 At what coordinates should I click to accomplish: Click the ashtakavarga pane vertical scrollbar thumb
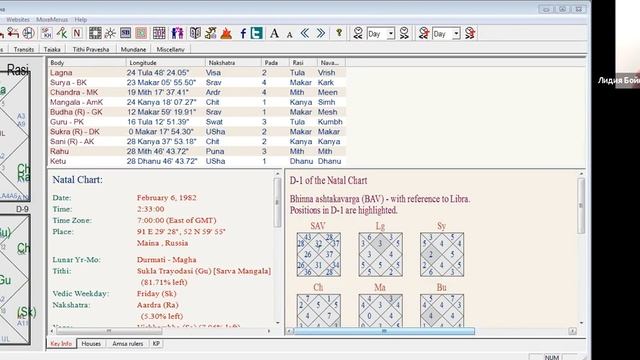tap(581, 206)
